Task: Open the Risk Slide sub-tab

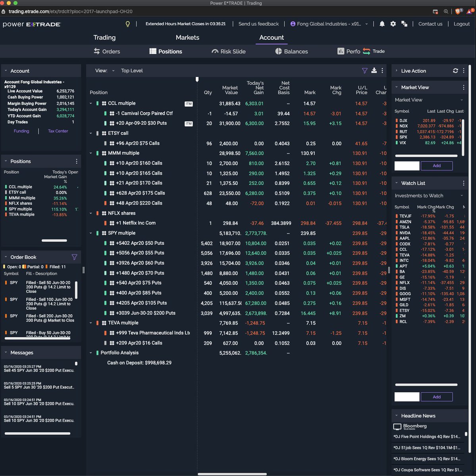Action: tap(229, 51)
